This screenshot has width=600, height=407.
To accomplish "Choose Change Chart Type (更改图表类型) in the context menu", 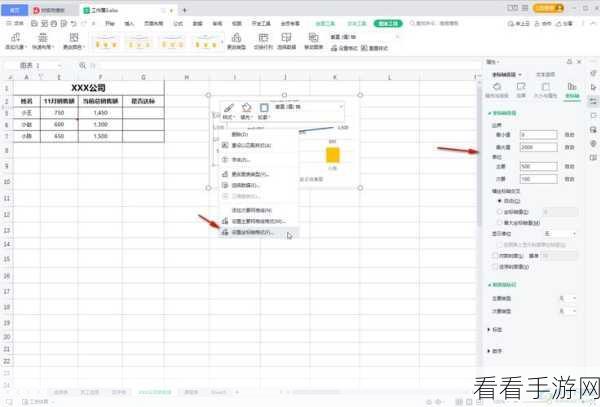I will point(258,174).
